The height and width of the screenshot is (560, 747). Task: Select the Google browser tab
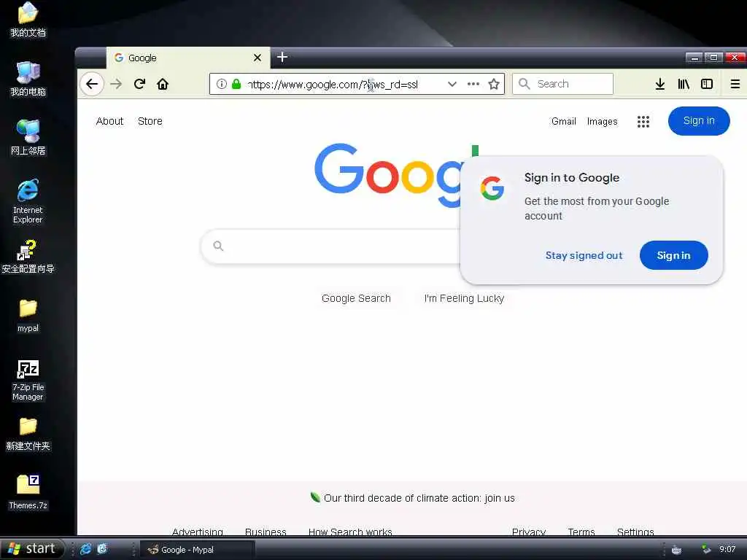[188, 58]
